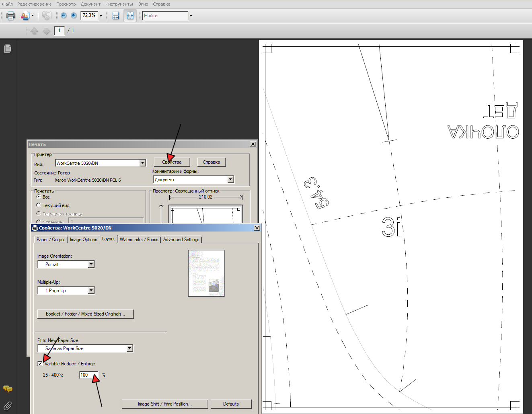Open the 'Инструменты' menu
The image size is (532, 414).
pos(119,4)
